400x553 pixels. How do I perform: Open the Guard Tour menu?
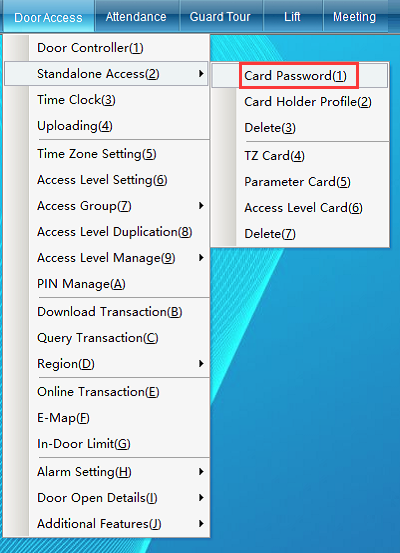[220, 17]
